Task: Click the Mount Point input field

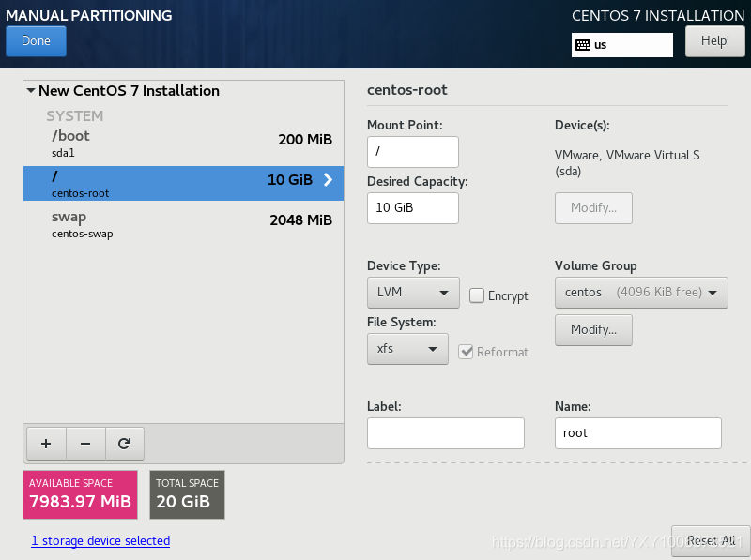Action: (x=413, y=152)
